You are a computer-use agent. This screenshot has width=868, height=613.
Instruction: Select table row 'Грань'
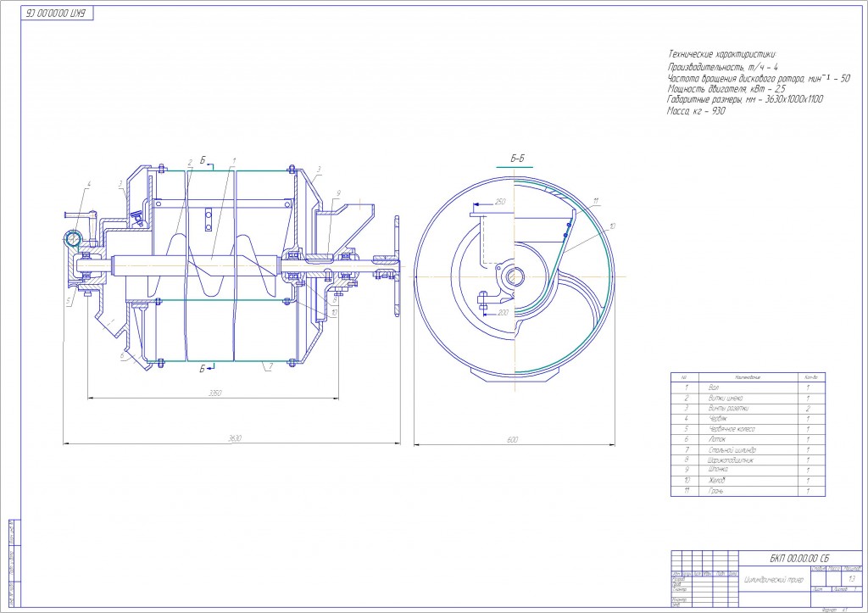748,491
